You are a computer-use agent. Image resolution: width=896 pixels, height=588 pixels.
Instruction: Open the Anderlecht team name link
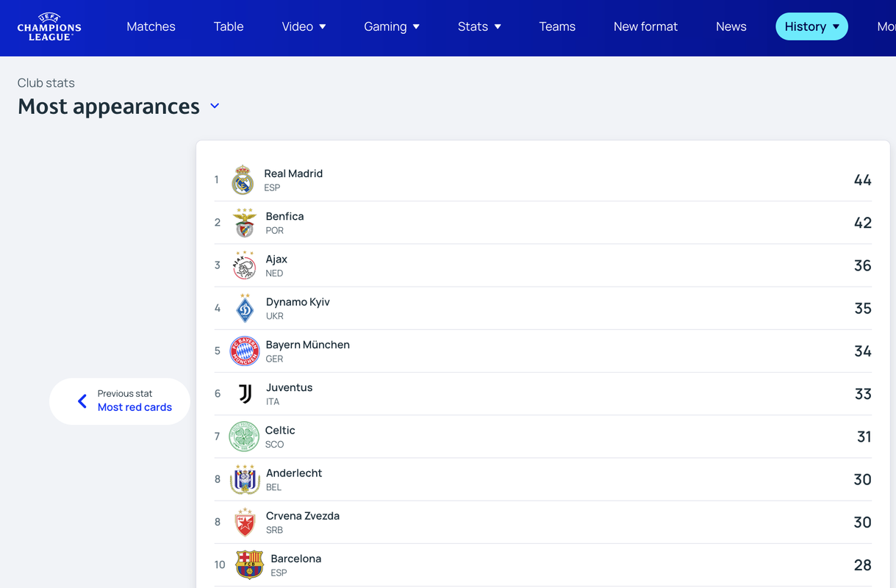coord(294,473)
